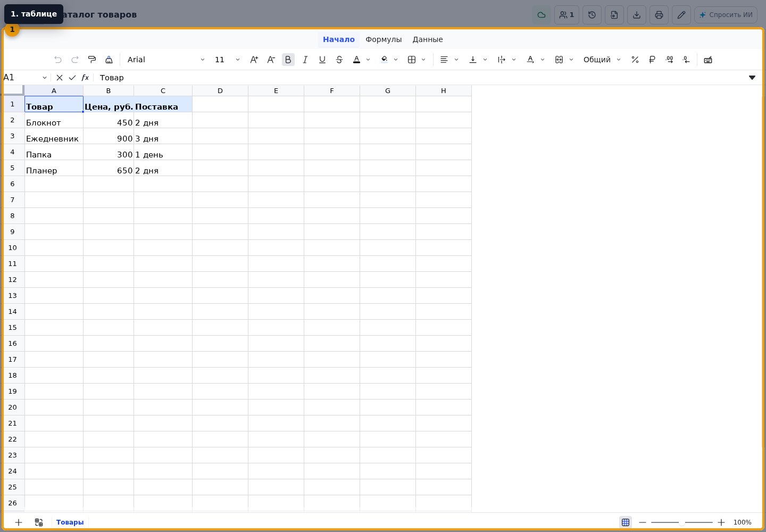Select the Товары sheet tab

click(70, 522)
